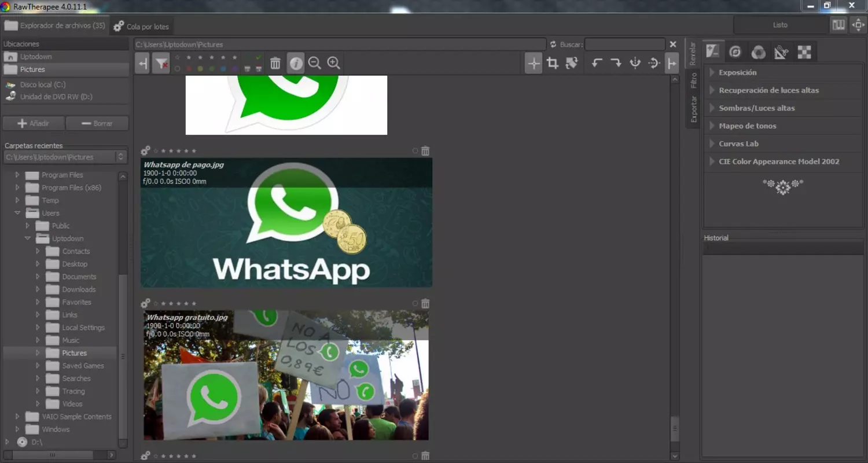Clear all filters with the funnel icon

tap(161, 63)
